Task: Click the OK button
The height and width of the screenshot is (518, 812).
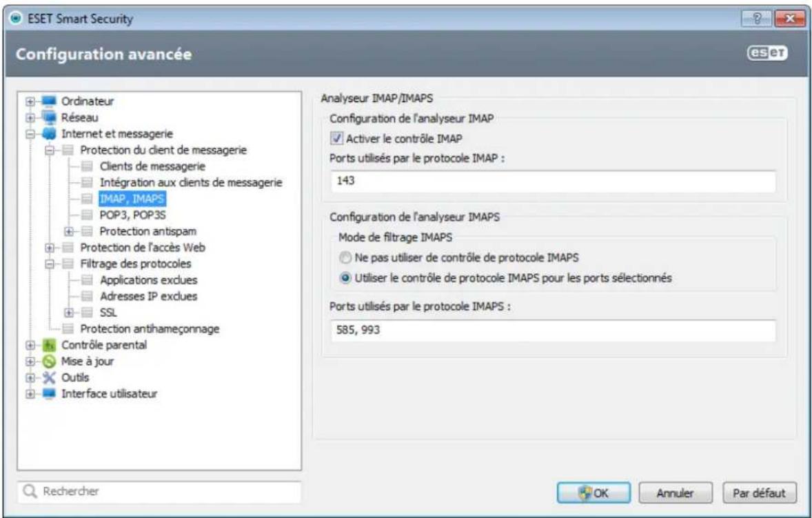Action: [x=594, y=493]
